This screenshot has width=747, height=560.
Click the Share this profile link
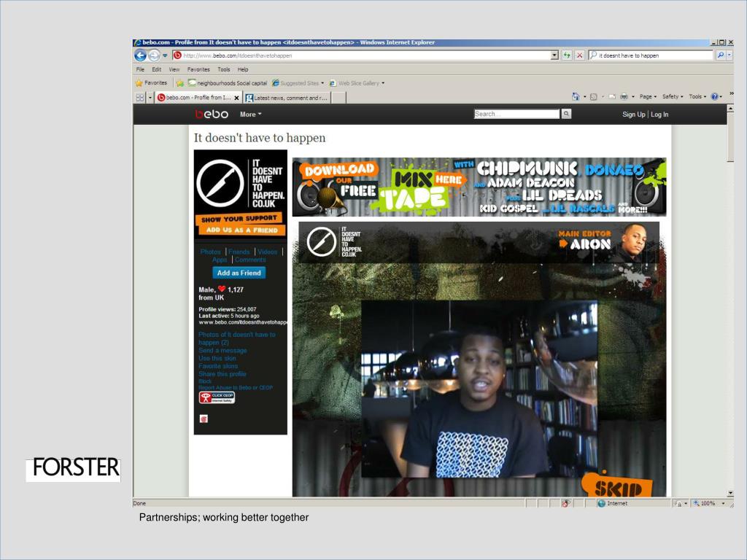tap(222, 374)
